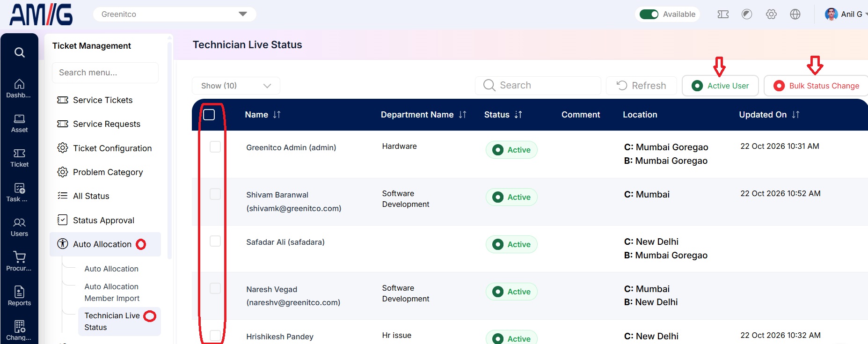Open the Show (10) rows dropdown
This screenshot has height=344, width=868.
coord(236,86)
